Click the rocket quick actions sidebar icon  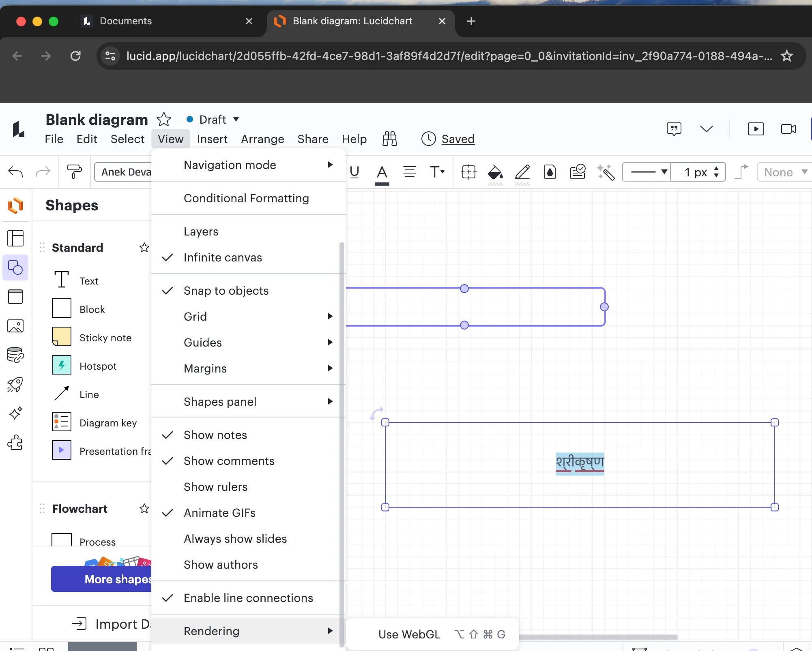15,385
